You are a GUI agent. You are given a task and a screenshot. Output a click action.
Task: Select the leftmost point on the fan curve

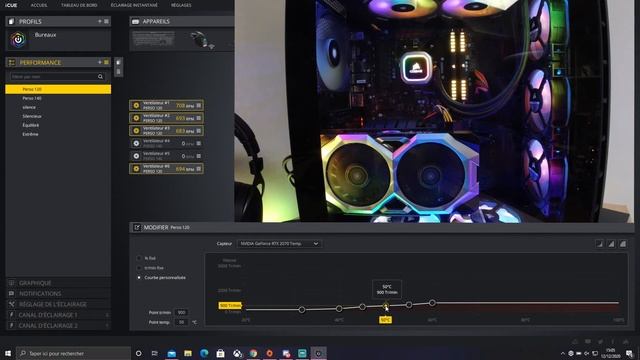[302, 310]
